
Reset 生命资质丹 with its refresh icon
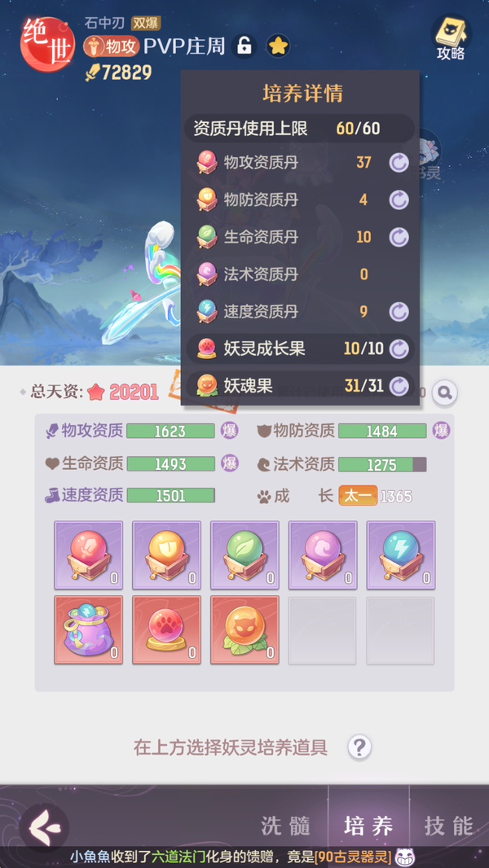click(x=399, y=237)
